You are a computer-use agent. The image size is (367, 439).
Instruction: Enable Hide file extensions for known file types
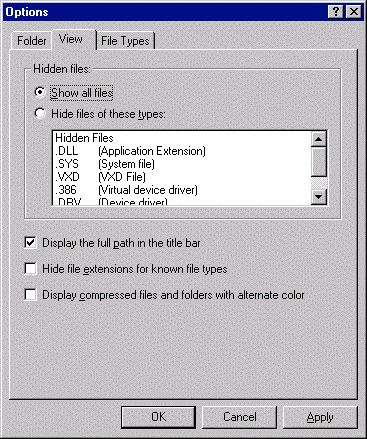[30, 268]
